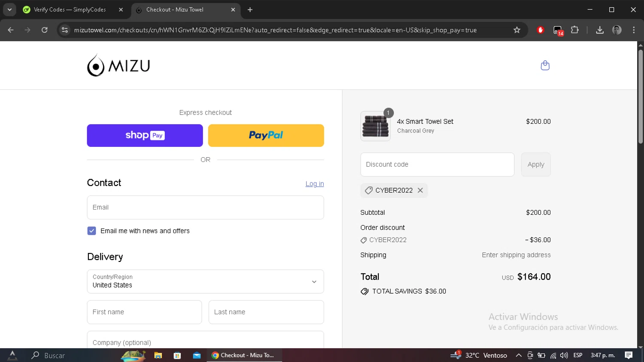
Task: Close the Checkout Mizu Towel tab
Action: (233, 9)
